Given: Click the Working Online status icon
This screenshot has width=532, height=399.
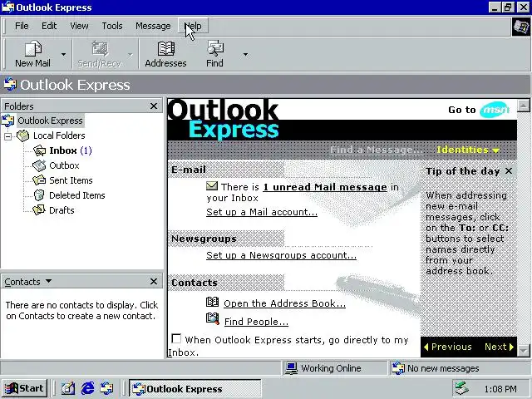Looking at the screenshot, I should (291, 368).
